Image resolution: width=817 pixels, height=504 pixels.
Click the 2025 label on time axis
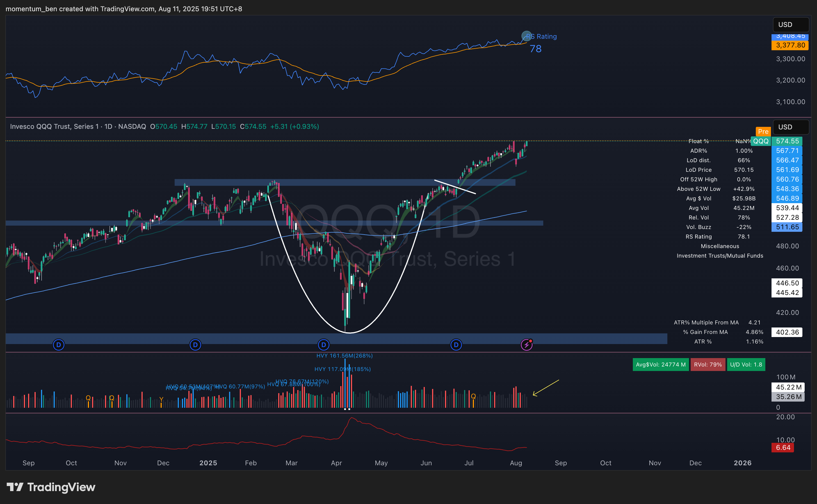point(208,463)
